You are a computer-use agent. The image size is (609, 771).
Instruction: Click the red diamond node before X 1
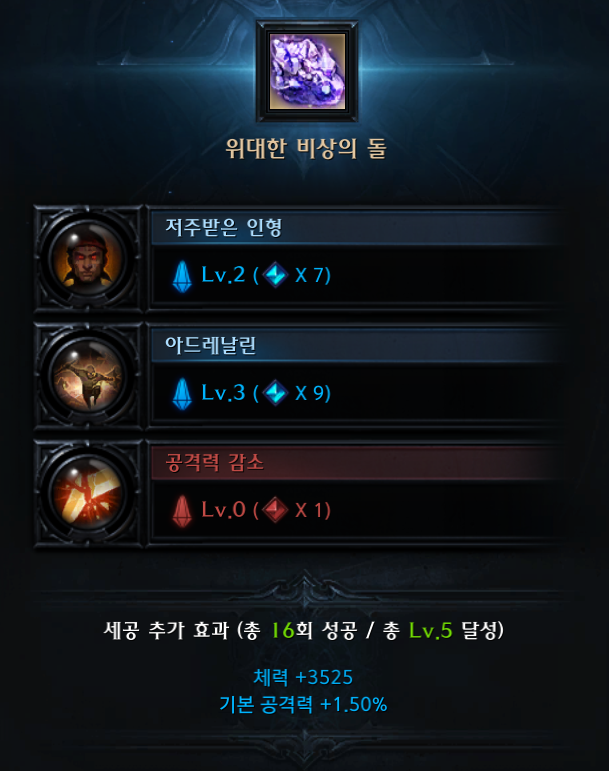click(275, 509)
